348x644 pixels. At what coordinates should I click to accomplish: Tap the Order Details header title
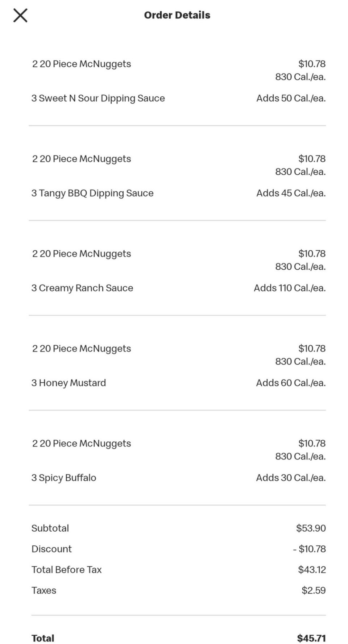coord(177,15)
